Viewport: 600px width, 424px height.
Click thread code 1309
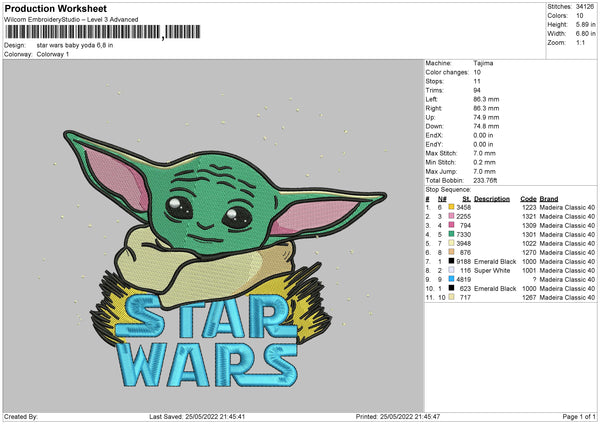click(529, 225)
